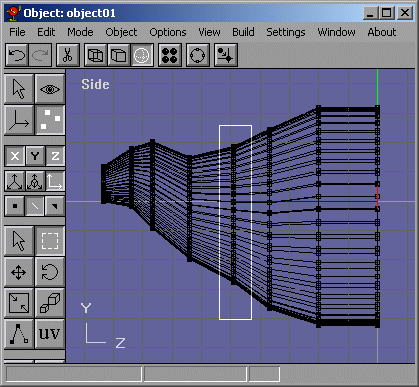Select the Axis edit mode icon
419x387 pixels.
[x=19, y=120]
